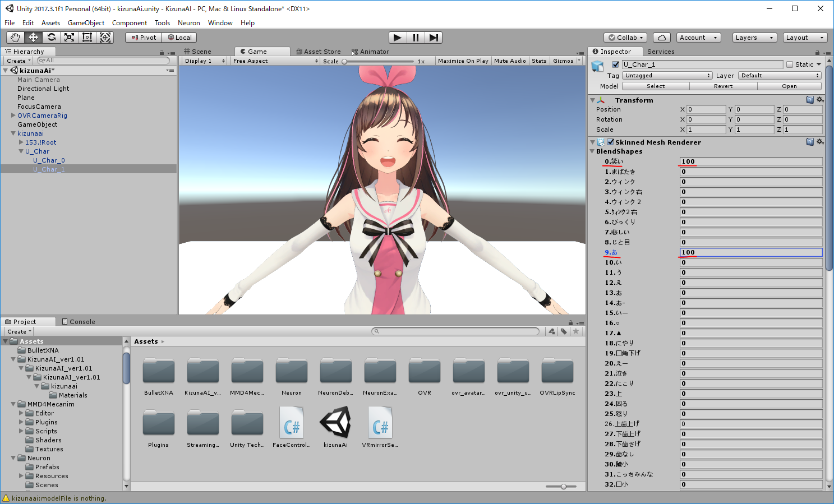Click the Play button
This screenshot has height=504, width=834.
[x=398, y=38]
